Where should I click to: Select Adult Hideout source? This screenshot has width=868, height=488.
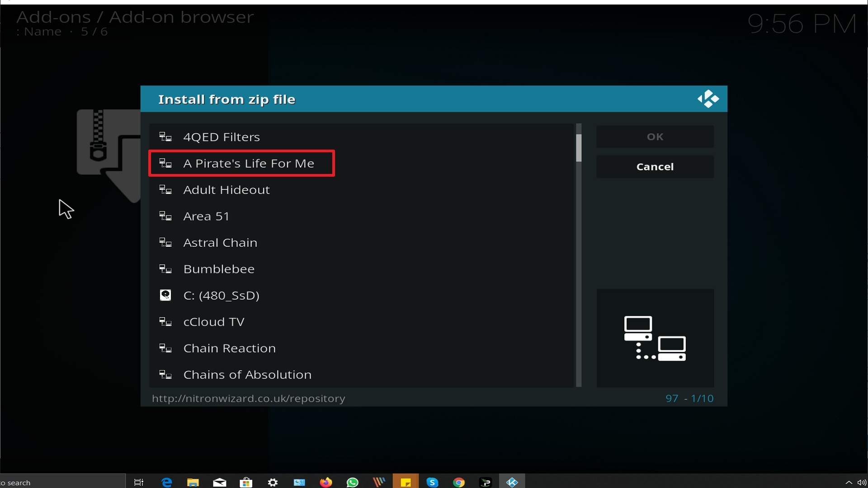pyautogui.click(x=362, y=190)
